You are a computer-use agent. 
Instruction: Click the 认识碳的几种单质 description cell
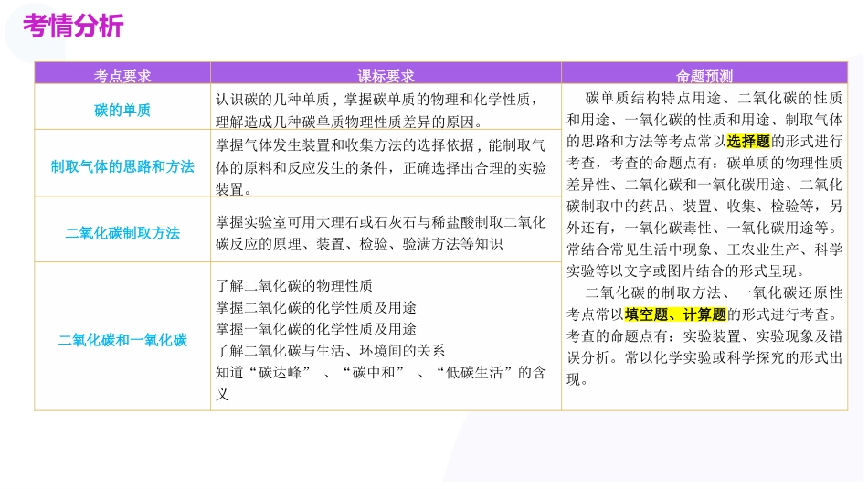click(384, 110)
